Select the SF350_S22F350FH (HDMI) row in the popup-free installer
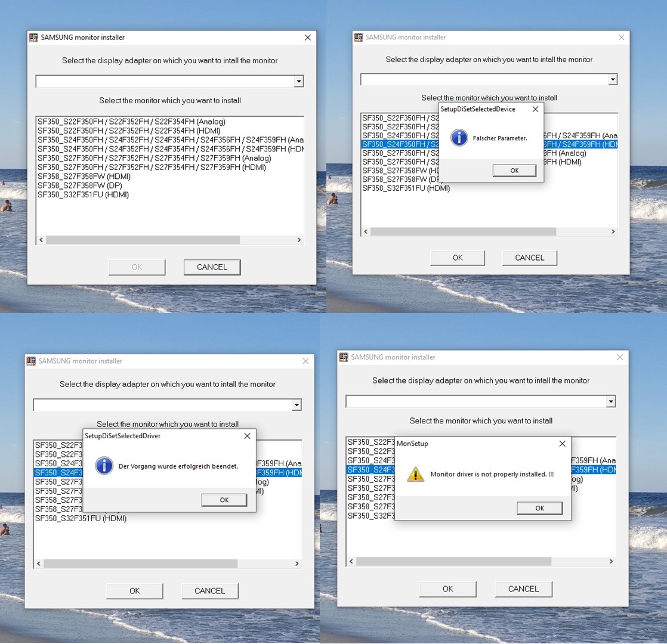667x644 pixels. [129, 131]
